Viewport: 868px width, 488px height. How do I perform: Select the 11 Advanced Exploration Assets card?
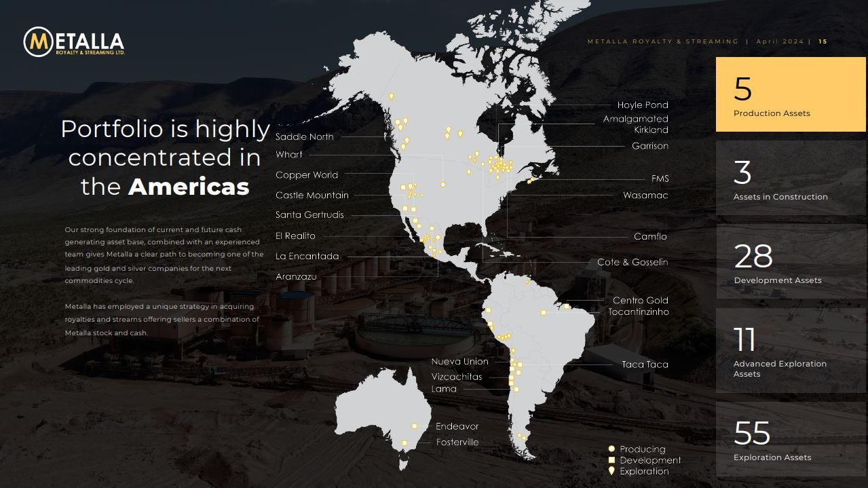(791, 350)
